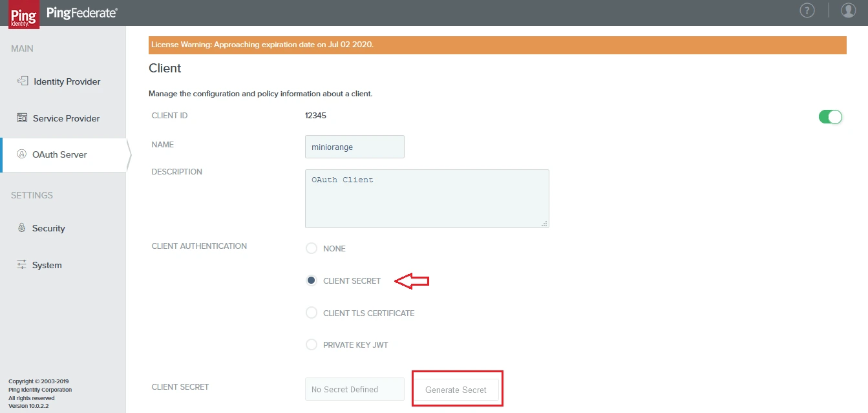Open the help question mark icon

807,10
